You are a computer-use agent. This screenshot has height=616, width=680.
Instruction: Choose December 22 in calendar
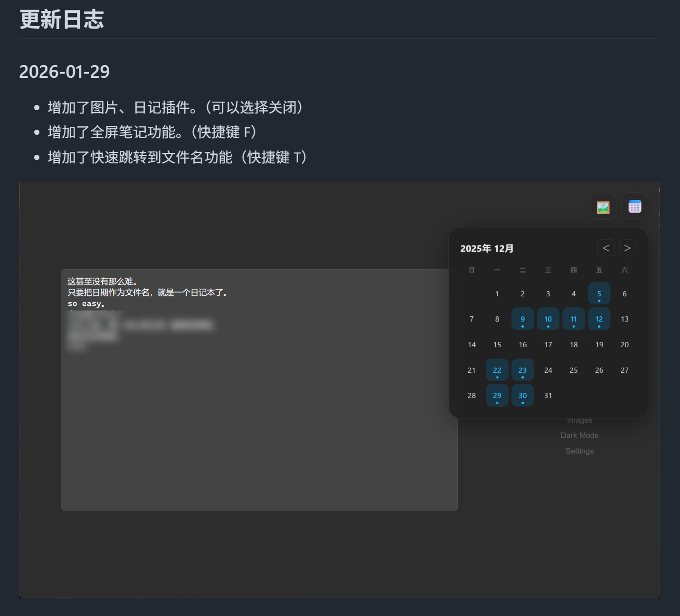coord(497,370)
